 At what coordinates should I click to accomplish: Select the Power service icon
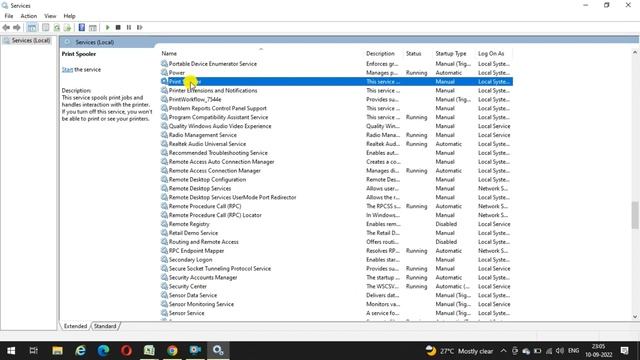click(x=164, y=72)
